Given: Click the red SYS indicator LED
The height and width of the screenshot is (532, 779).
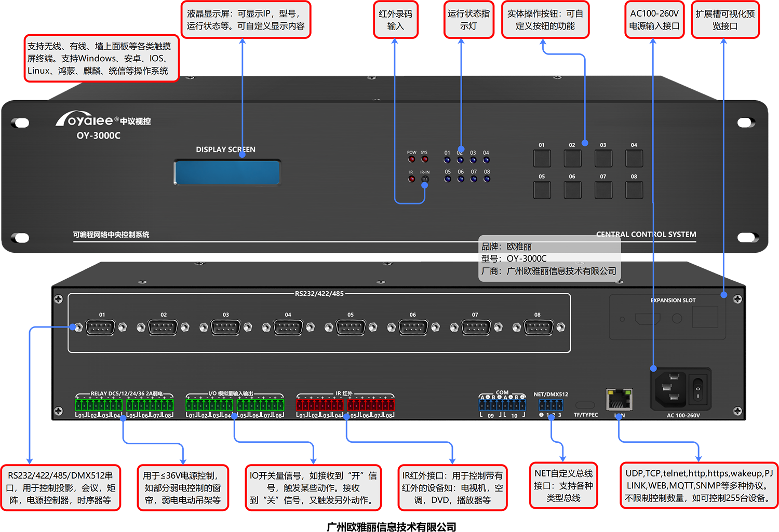Looking at the screenshot, I should (424, 160).
